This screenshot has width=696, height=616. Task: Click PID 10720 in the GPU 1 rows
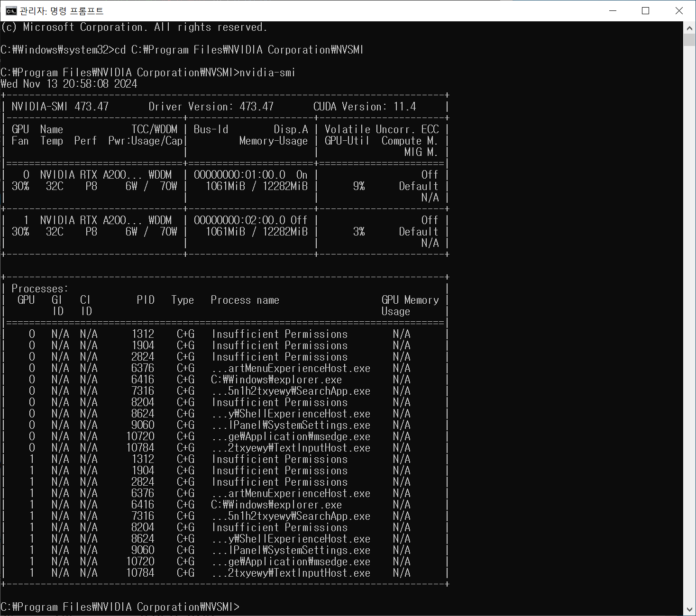pyautogui.click(x=140, y=562)
